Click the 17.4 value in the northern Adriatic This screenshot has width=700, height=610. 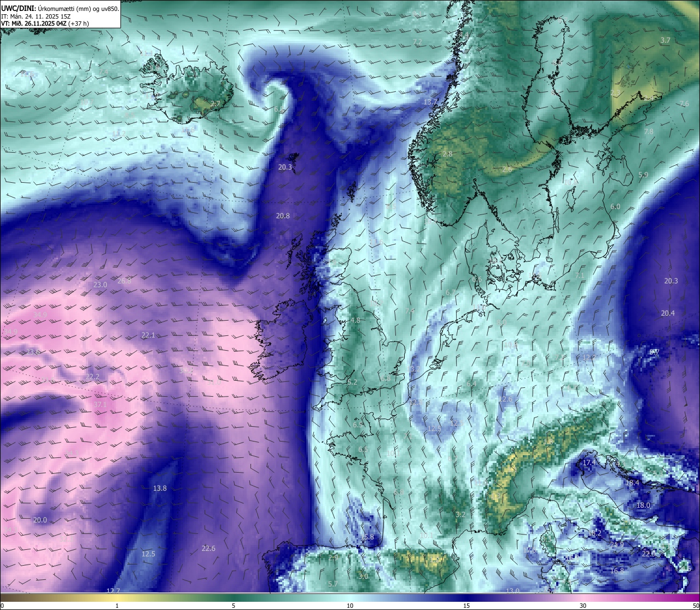588,463
